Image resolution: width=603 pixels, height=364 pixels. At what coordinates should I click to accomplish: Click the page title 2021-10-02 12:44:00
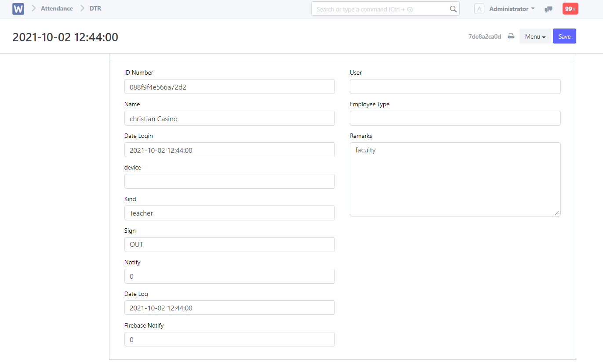tap(65, 37)
